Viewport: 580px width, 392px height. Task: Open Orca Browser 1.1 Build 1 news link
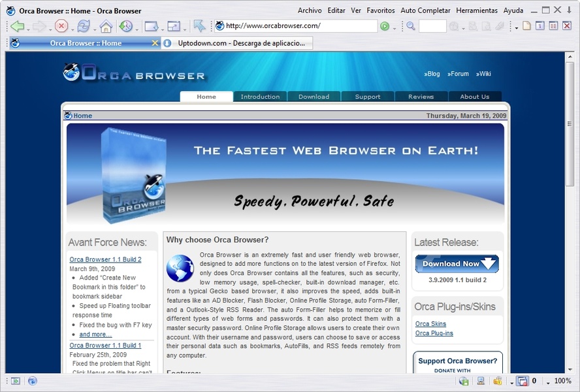(x=105, y=346)
